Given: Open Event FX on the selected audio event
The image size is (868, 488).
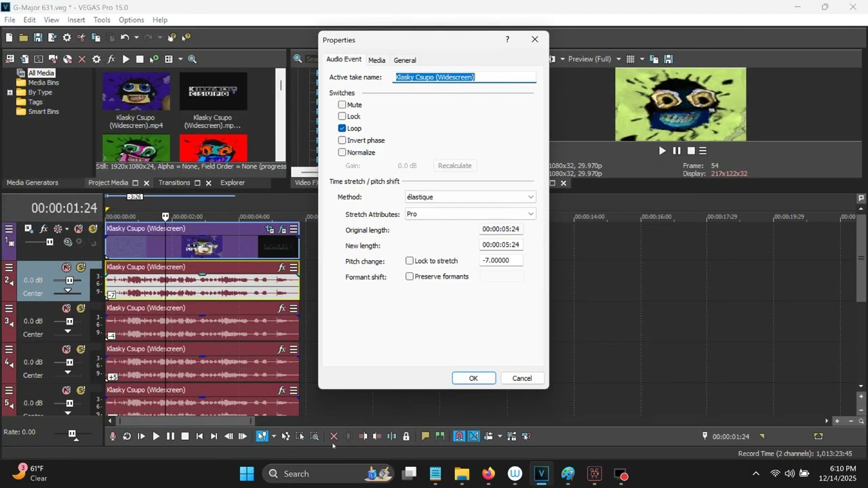Looking at the screenshot, I should pos(282,268).
